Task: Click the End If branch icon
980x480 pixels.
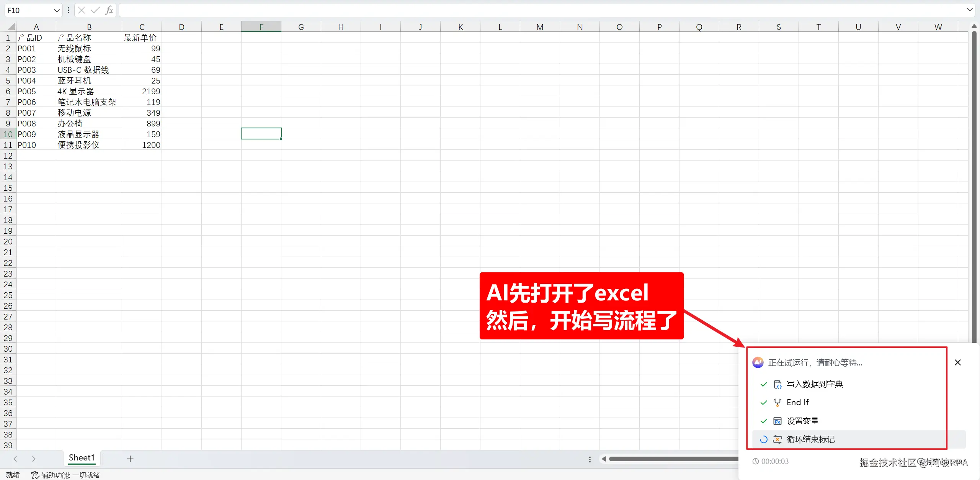Action: pos(777,402)
